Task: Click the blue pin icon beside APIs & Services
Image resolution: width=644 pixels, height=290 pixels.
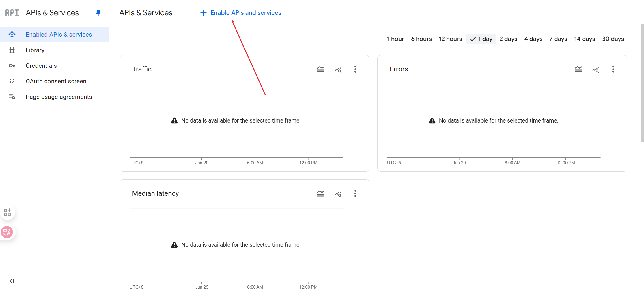Action: pos(98,13)
